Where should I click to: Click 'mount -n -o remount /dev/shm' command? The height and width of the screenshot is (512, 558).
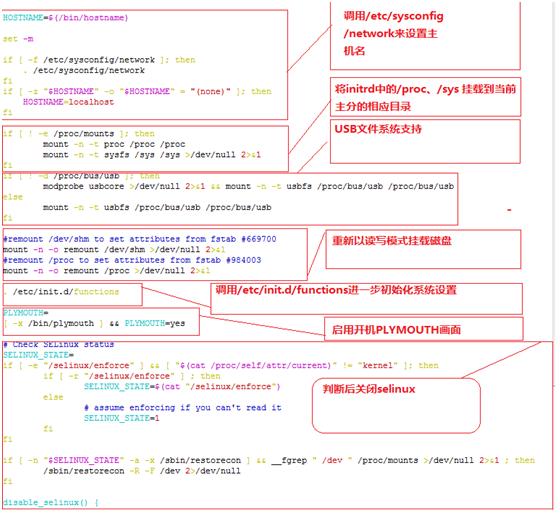point(114,250)
